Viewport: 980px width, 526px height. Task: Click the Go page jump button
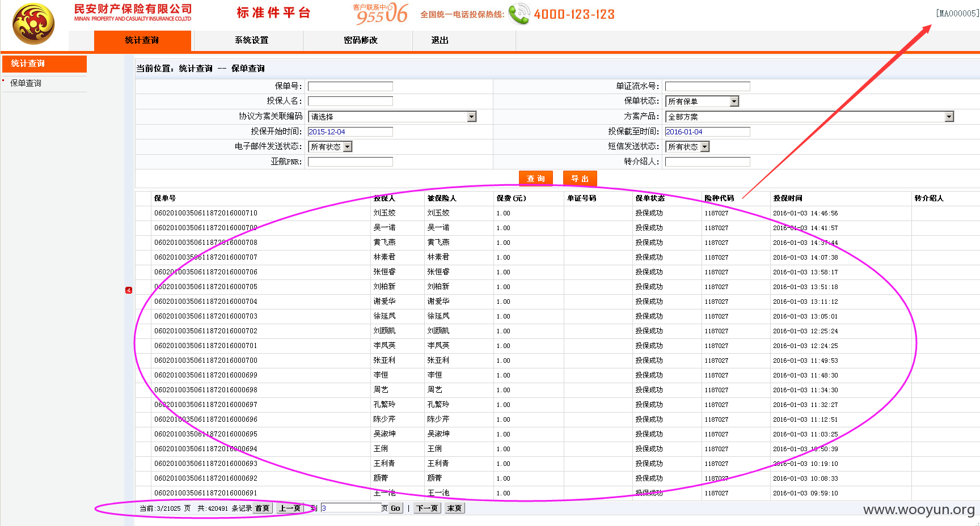[396, 508]
